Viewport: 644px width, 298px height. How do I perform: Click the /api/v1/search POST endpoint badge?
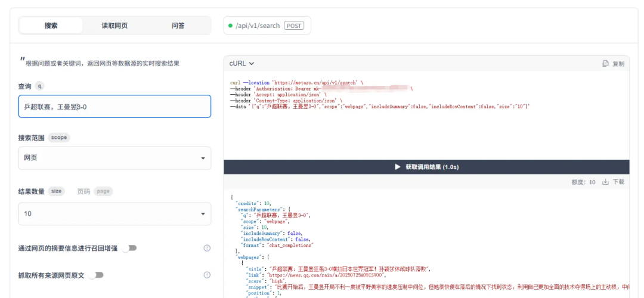pos(267,26)
